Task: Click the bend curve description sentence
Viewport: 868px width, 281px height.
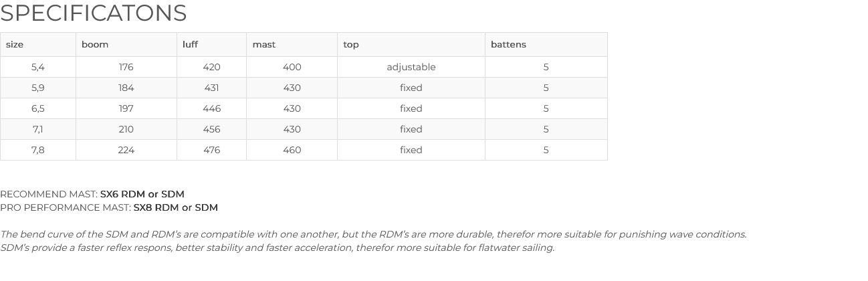Action: [373, 234]
